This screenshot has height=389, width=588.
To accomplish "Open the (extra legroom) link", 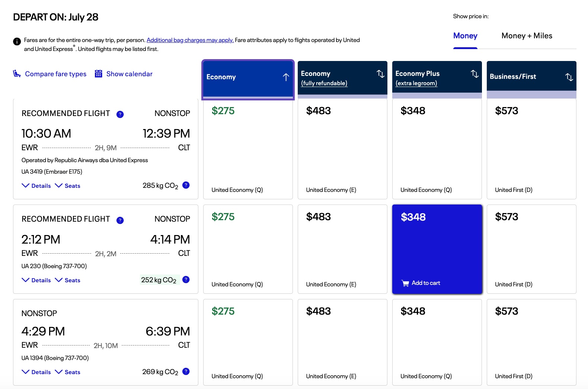I will (x=416, y=83).
